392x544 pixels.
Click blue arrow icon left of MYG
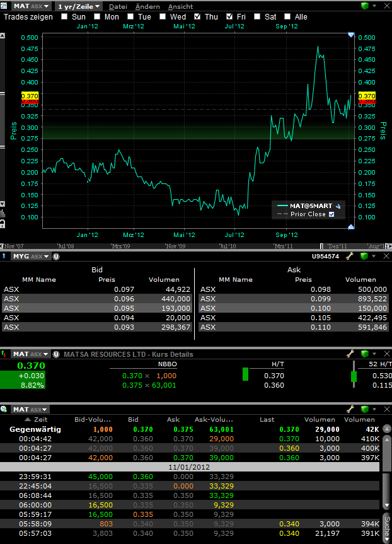[4, 256]
